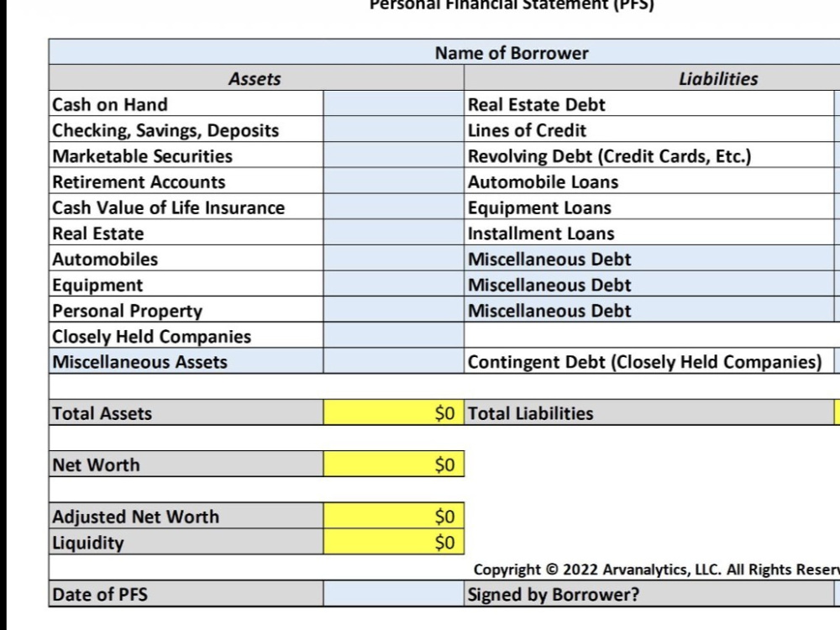Click the Closely Held Companies label
Viewport: 840px width, 630px height.
(x=151, y=337)
